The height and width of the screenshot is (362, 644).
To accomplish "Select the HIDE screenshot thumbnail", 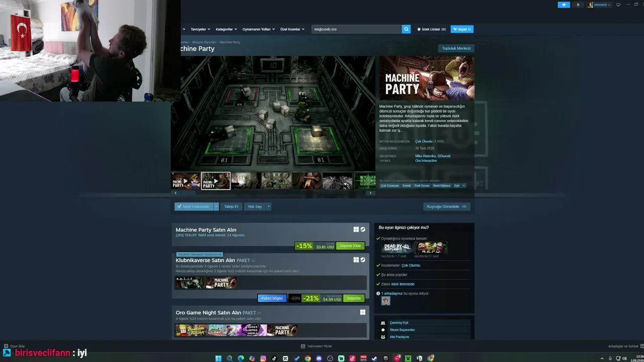I will 246,181.
